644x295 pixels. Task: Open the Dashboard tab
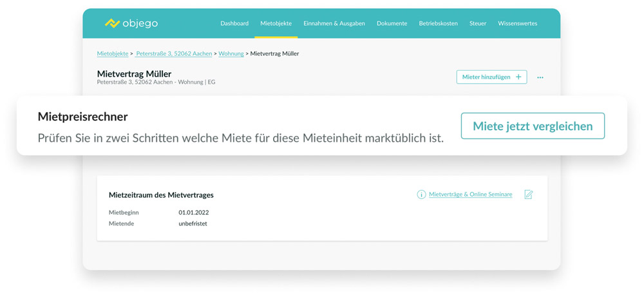[x=234, y=24]
